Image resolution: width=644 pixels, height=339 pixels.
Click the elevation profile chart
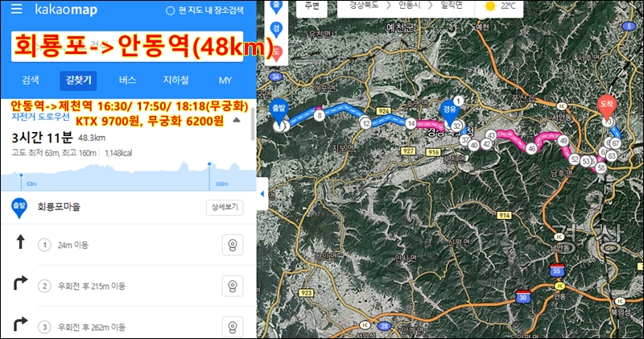129,176
